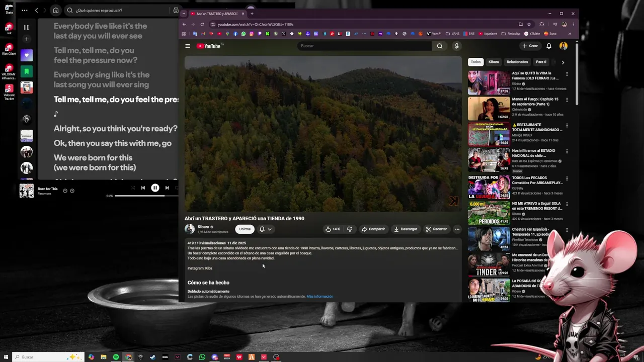Open more actions ellipsis under video
Screen dimensions: 644x362
click(457, 229)
